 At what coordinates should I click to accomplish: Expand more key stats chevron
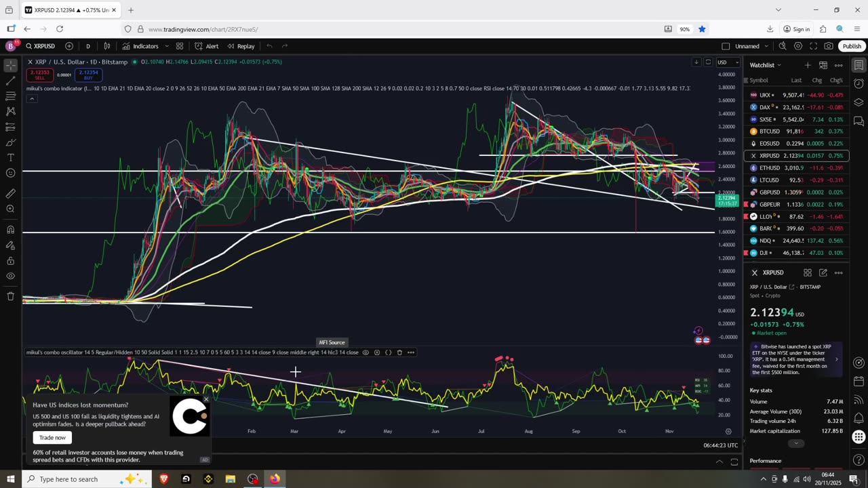(796, 443)
